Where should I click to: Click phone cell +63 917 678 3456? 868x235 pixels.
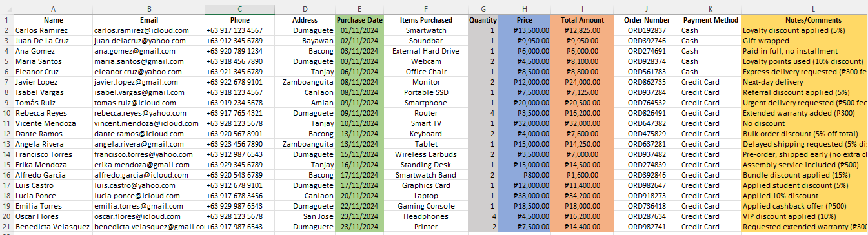tap(239, 196)
